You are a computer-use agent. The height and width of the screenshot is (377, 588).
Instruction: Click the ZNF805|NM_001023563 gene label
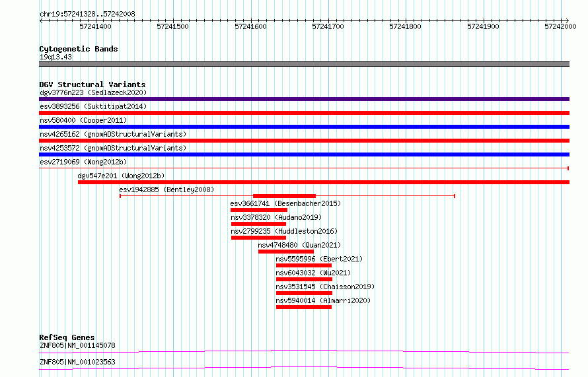point(77,362)
